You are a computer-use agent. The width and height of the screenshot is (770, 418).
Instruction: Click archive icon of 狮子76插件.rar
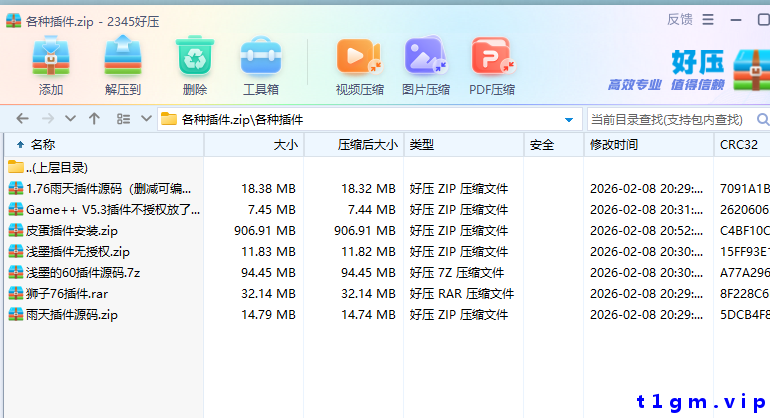coord(16,293)
